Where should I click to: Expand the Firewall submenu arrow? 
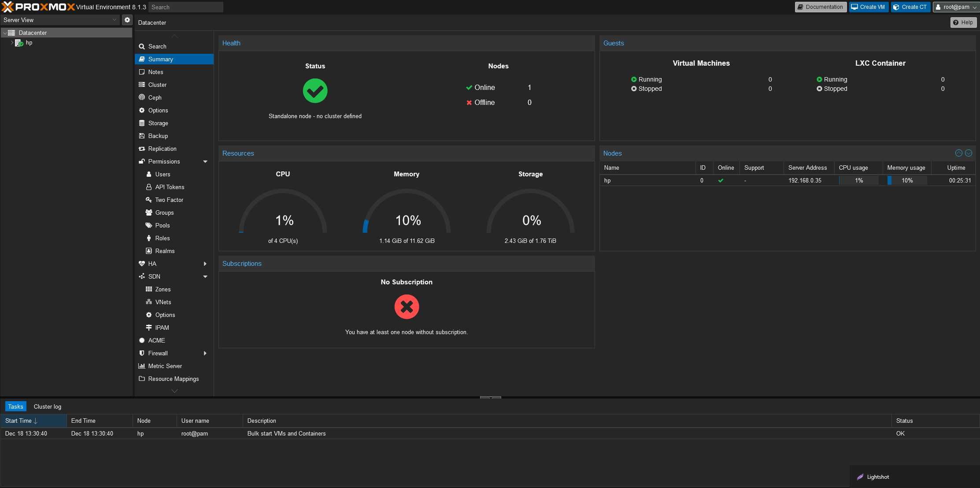[205, 353]
